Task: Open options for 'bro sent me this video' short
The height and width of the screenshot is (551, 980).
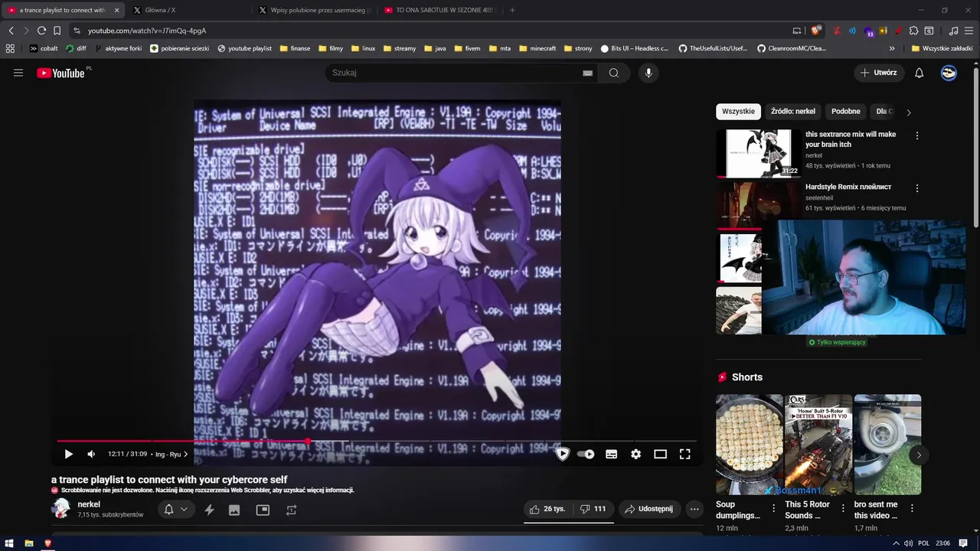Action: pos(913,507)
